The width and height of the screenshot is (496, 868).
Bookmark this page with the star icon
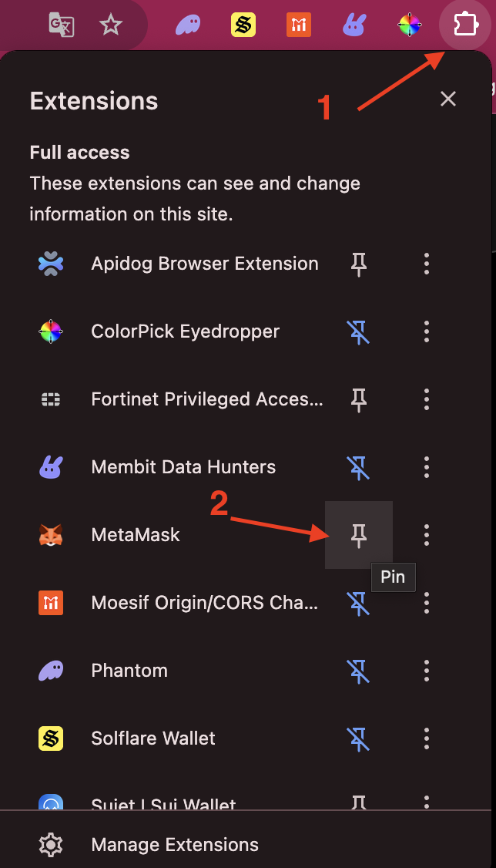click(x=111, y=25)
